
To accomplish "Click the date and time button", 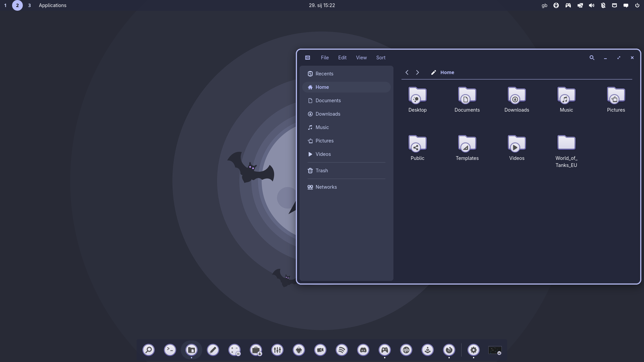I will tap(322, 5).
